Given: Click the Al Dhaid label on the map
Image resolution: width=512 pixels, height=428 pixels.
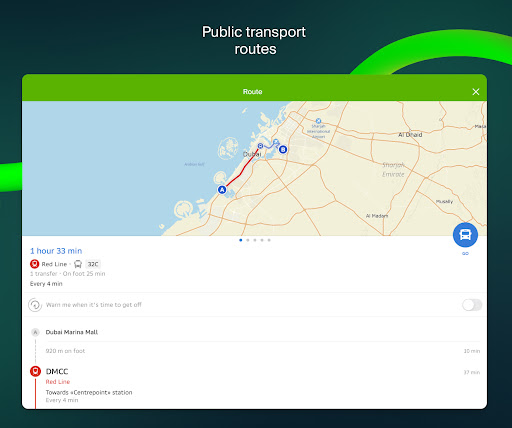Looking at the screenshot, I should 410,135.
